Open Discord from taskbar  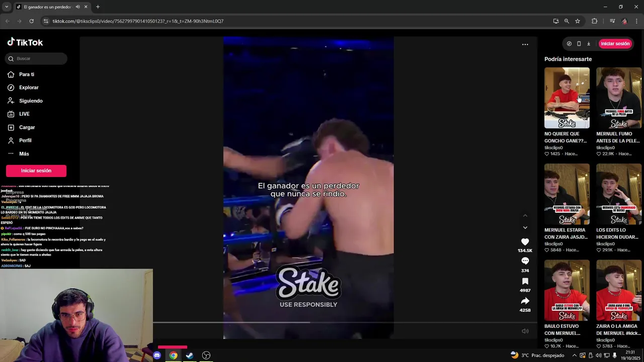[x=157, y=355]
